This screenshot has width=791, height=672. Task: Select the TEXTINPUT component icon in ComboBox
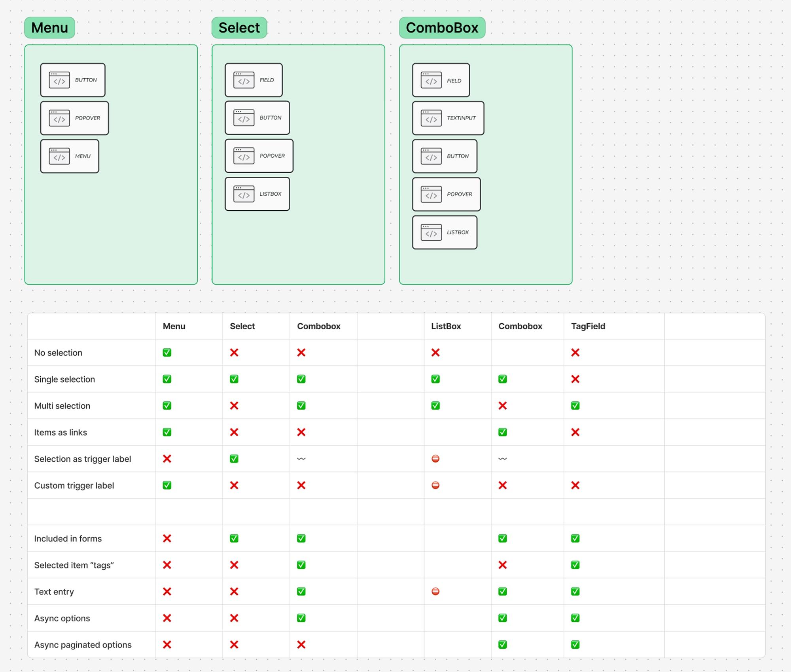pos(431,118)
